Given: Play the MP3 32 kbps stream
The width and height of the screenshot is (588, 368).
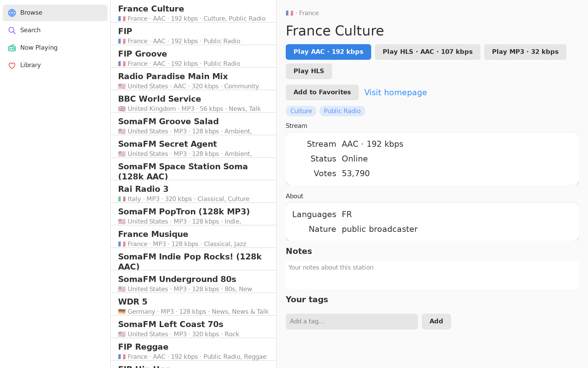Looking at the screenshot, I should (525, 52).
